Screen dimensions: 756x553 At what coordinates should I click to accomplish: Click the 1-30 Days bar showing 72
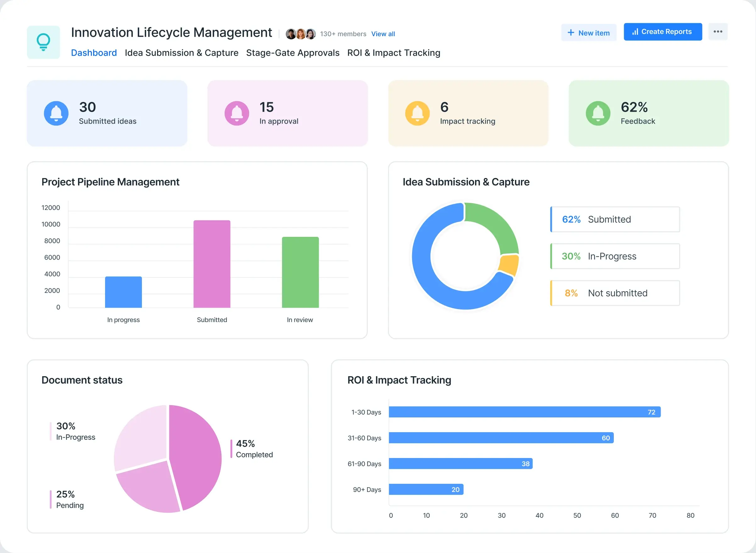click(524, 412)
